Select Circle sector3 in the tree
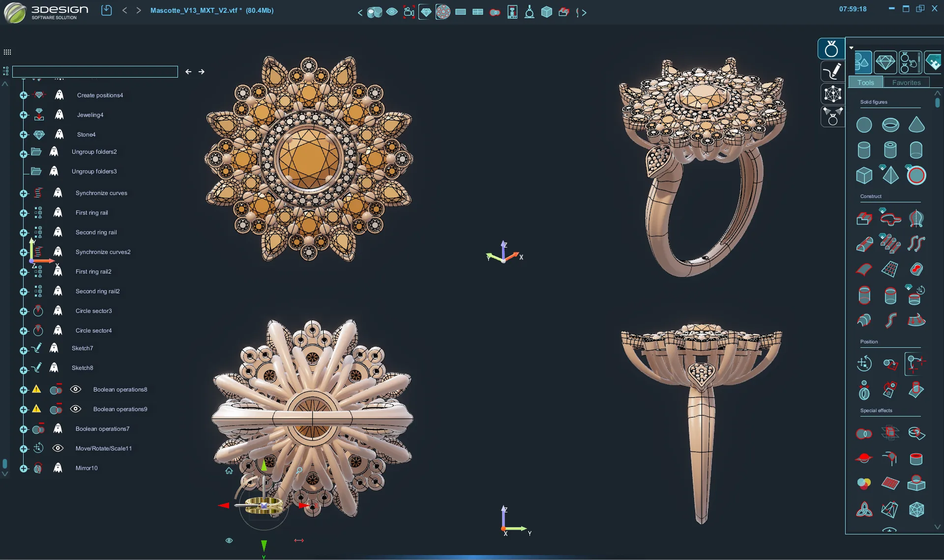Viewport: 944px width, 560px height. tap(93, 311)
